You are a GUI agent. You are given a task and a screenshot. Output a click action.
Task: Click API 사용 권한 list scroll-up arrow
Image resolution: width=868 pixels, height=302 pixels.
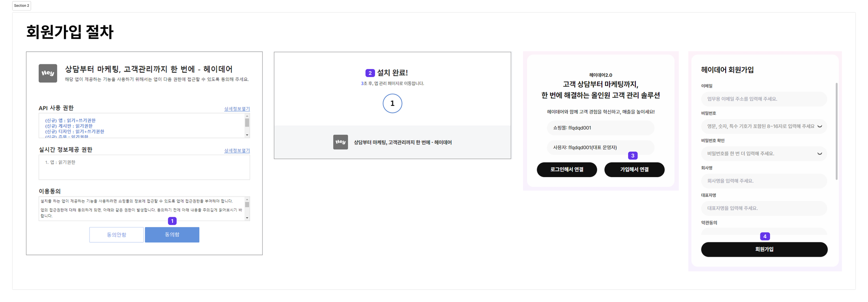(x=247, y=116)
